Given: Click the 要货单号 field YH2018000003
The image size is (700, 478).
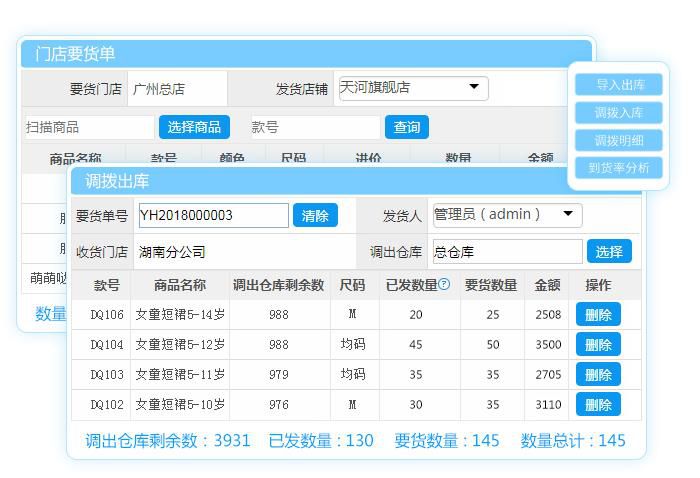Looking at the screenshot, I should (x=213, y=215).
